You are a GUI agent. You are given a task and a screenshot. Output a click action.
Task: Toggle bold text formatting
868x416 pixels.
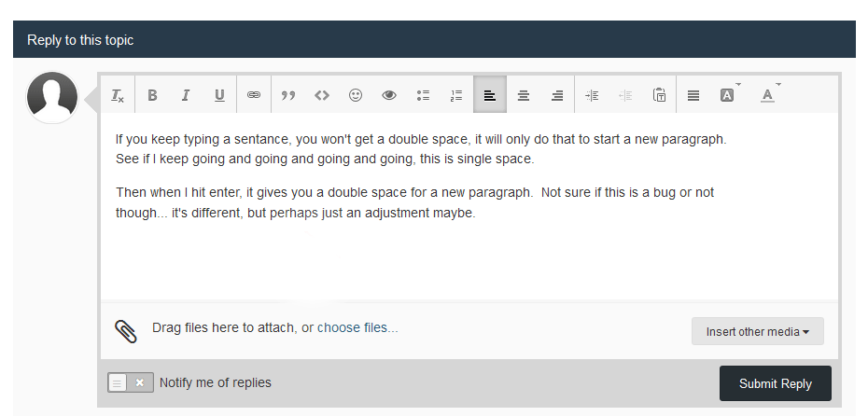click(x=152, y=95)
